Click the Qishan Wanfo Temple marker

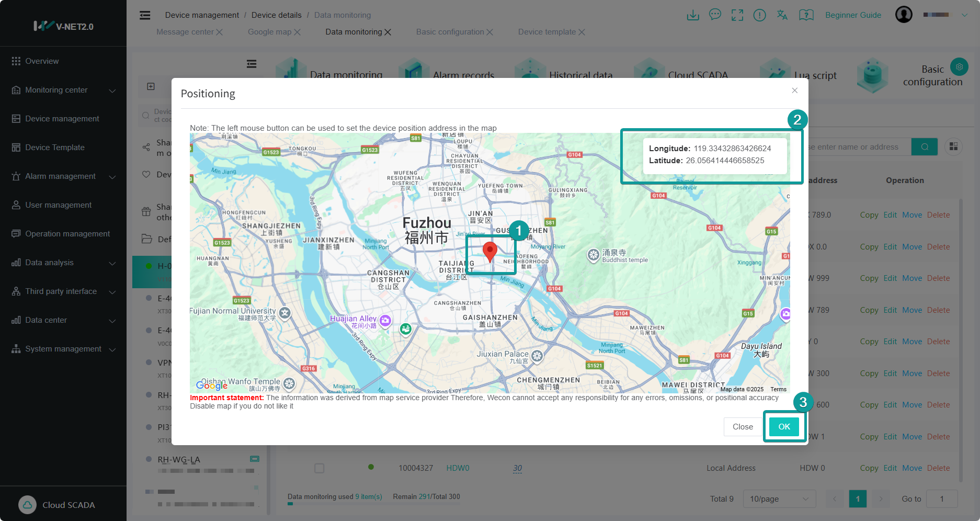[289, 383]
